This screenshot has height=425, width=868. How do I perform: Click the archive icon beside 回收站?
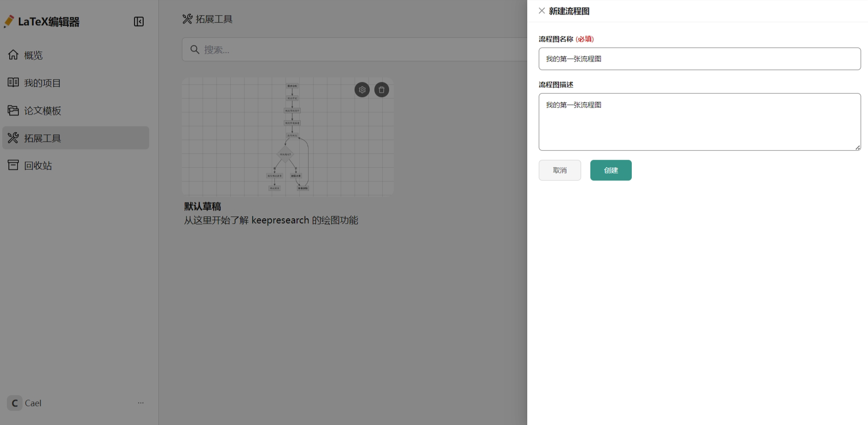(x=13, y=165)
